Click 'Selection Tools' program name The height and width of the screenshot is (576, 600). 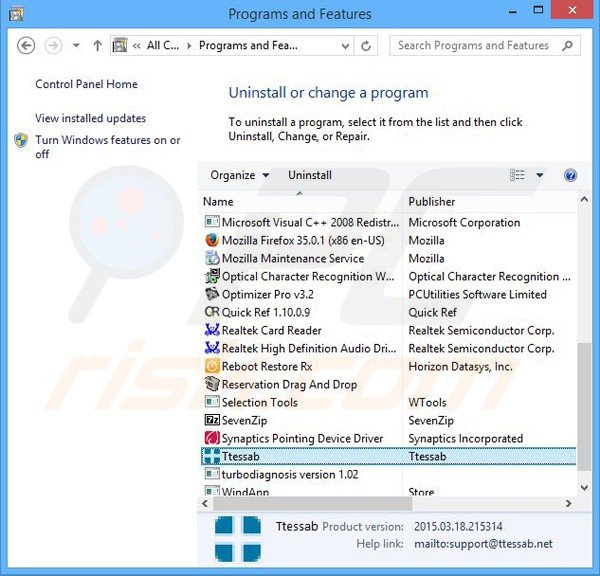(x=259, y=402)
